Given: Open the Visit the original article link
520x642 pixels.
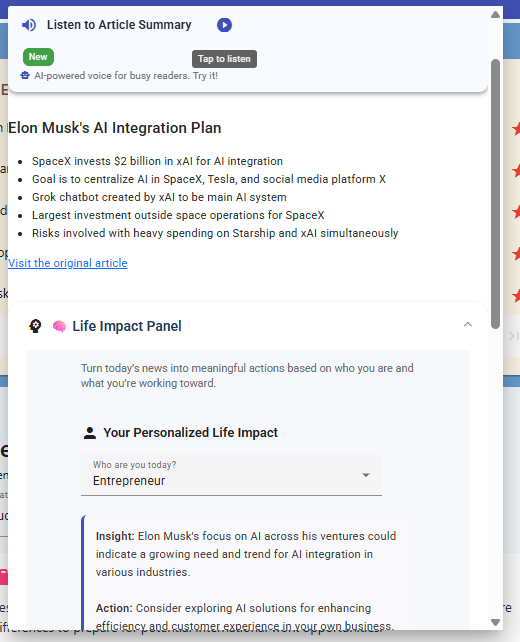Looking at the screenshot, I should [x=68, y=263].
